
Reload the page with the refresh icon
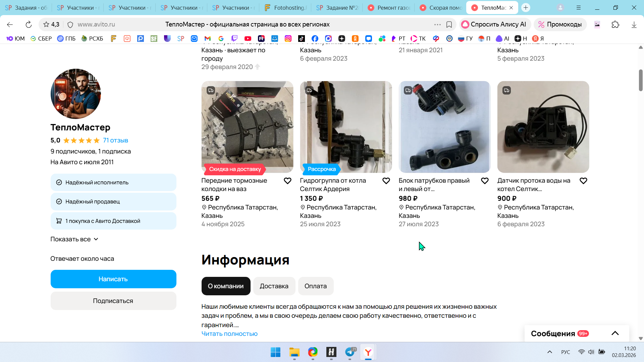[29, 24]
